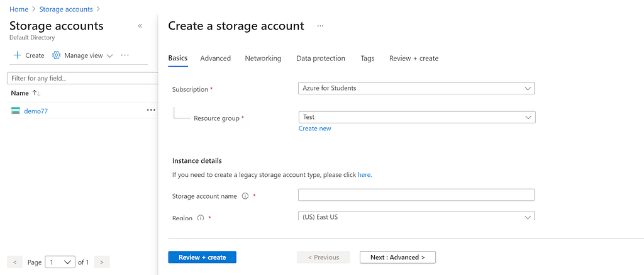Click the Filter for any field box
Screen dimensions: 644x275
(x=82, y=78)
